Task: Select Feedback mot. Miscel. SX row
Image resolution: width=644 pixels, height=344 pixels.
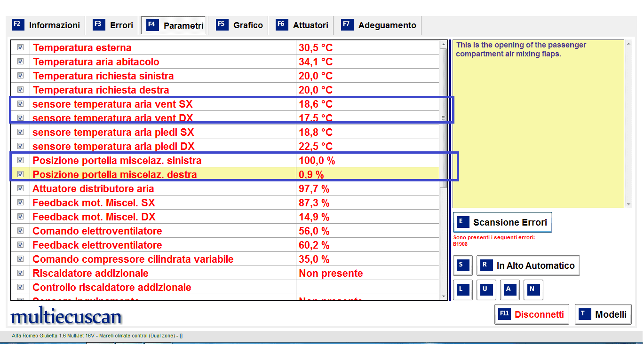Action: pyautogui.click(x=225, y=203)
